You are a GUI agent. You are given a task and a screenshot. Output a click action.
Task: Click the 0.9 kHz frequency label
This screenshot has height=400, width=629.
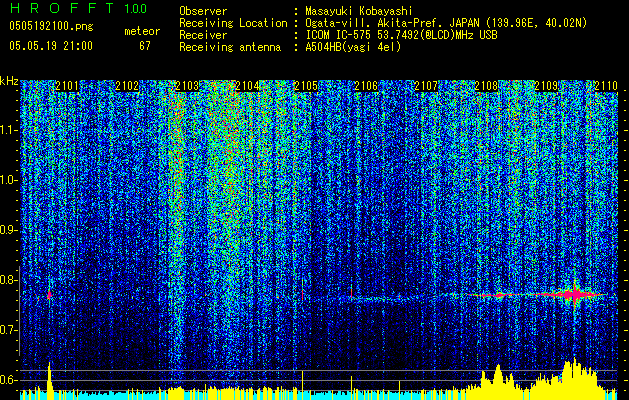click(8, 230)
